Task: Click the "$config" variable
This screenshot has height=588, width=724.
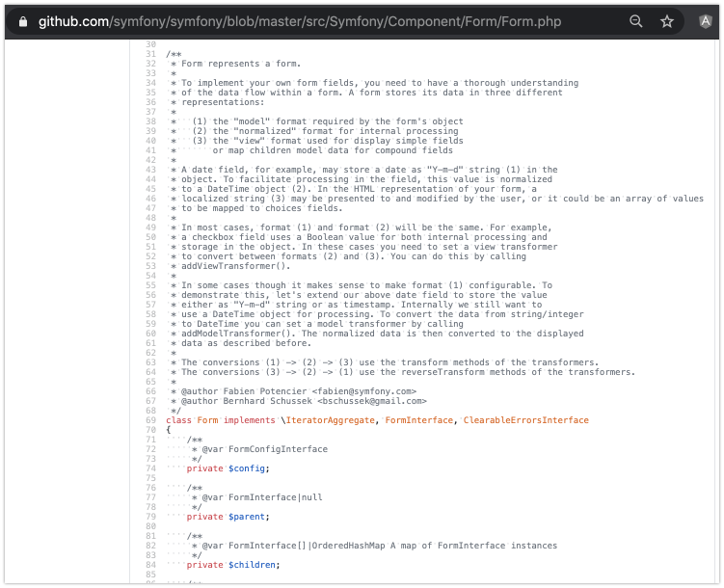Action: (247, 468)
